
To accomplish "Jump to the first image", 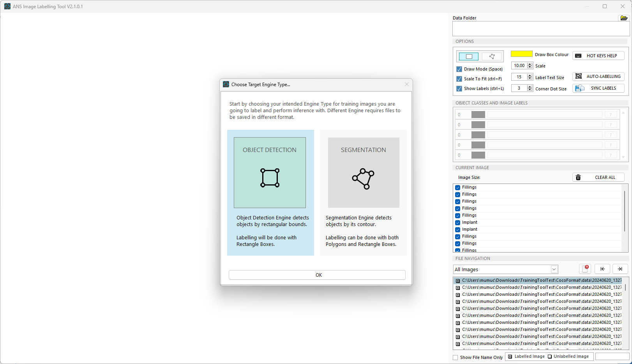I will (x=602, y=269).
